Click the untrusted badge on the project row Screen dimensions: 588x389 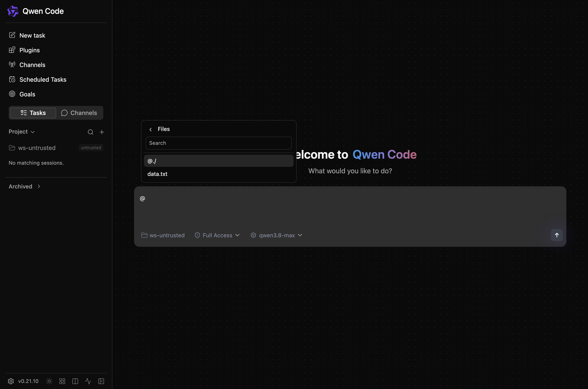[91, 148]
